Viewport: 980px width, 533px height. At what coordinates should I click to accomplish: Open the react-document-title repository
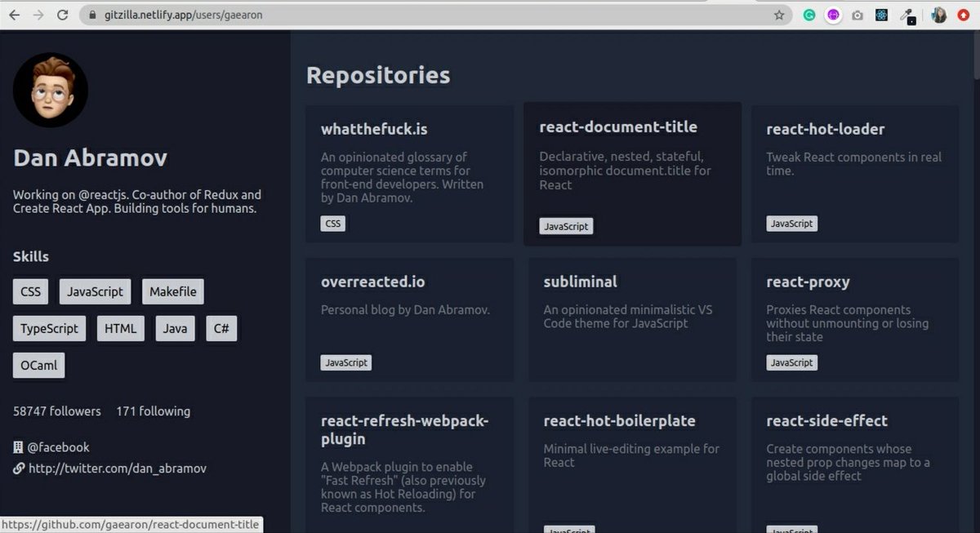click(x=632, y=173)
